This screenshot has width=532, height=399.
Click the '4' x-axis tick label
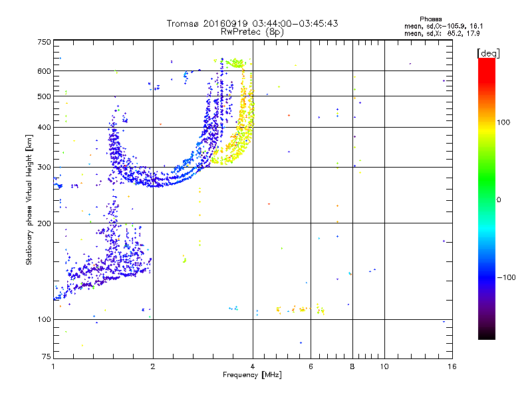253,366
